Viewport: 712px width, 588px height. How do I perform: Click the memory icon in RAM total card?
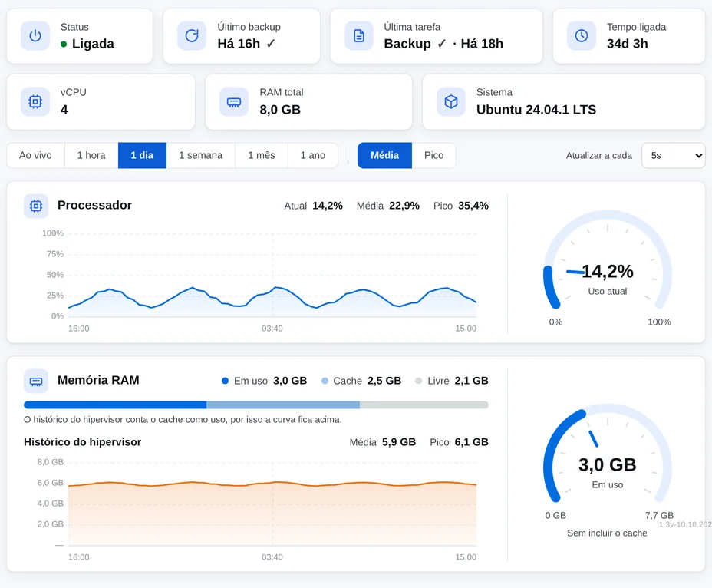tap(234, 102)
